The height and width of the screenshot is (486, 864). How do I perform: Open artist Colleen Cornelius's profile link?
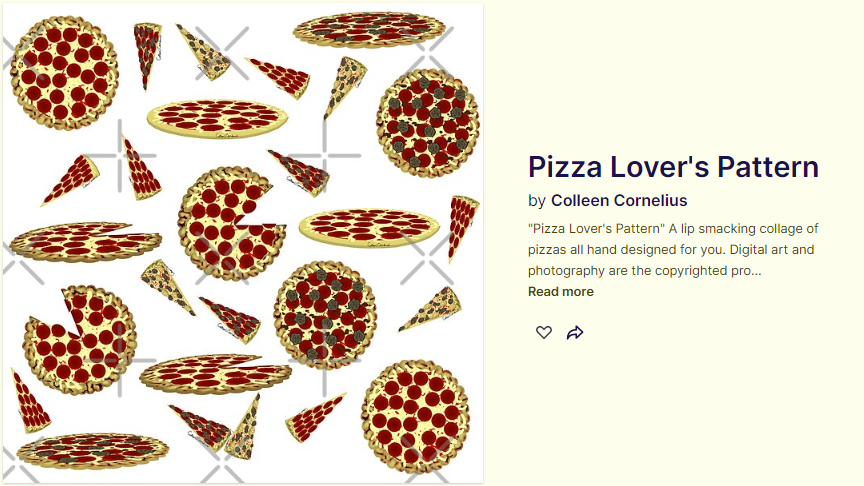point(619,201)
